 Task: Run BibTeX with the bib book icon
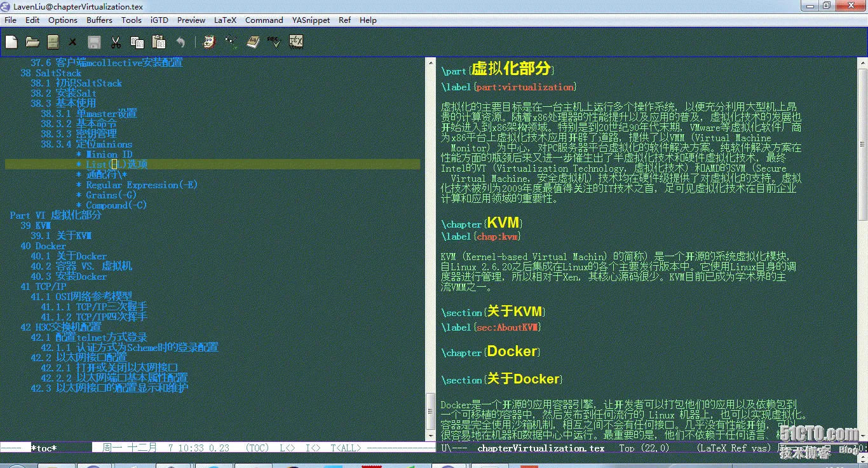coord(253,42)
